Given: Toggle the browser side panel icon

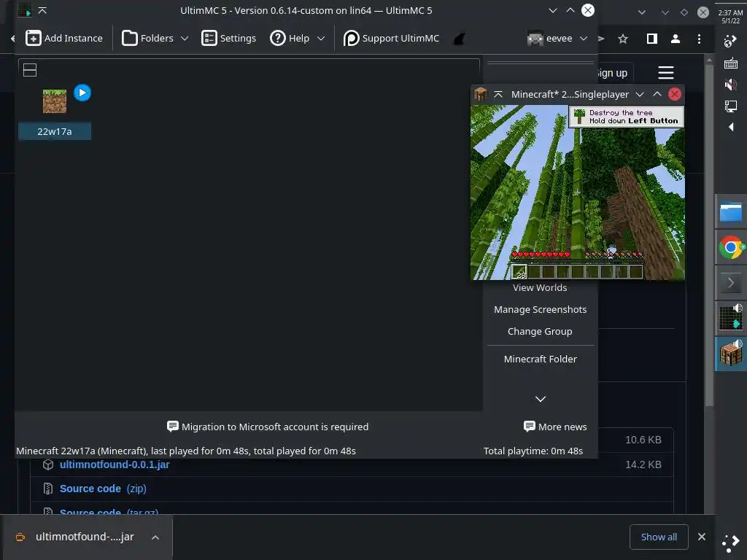Looking at the screenshot, I should coord(651,39).
